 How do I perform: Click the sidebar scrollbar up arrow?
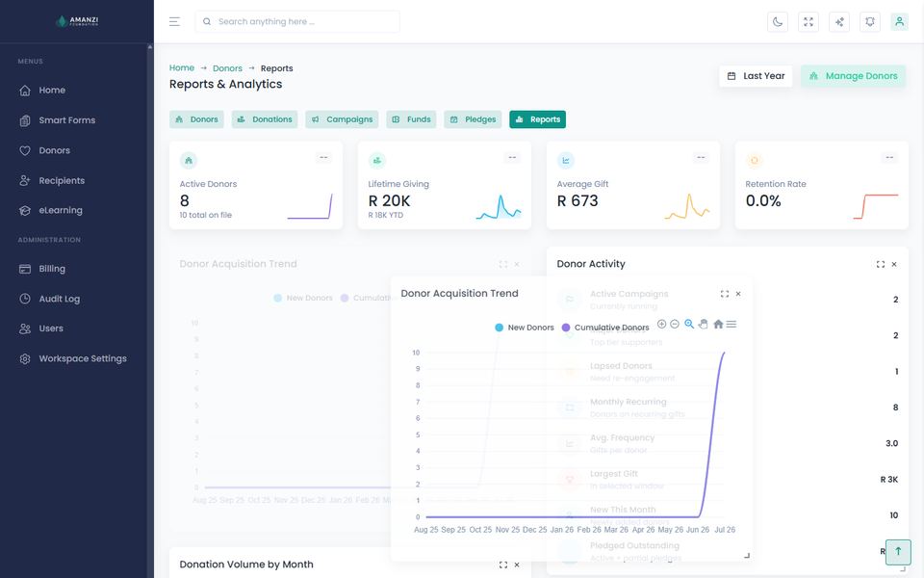150,46
